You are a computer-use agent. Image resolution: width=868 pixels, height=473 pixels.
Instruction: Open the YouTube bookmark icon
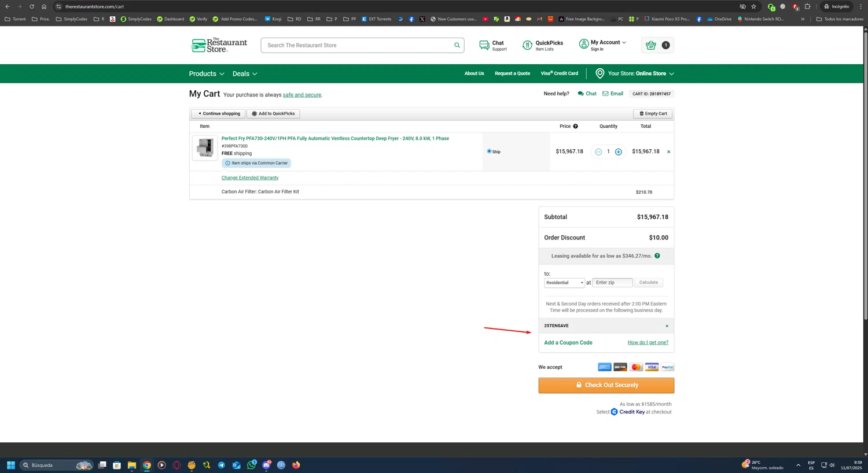point(485,19)
